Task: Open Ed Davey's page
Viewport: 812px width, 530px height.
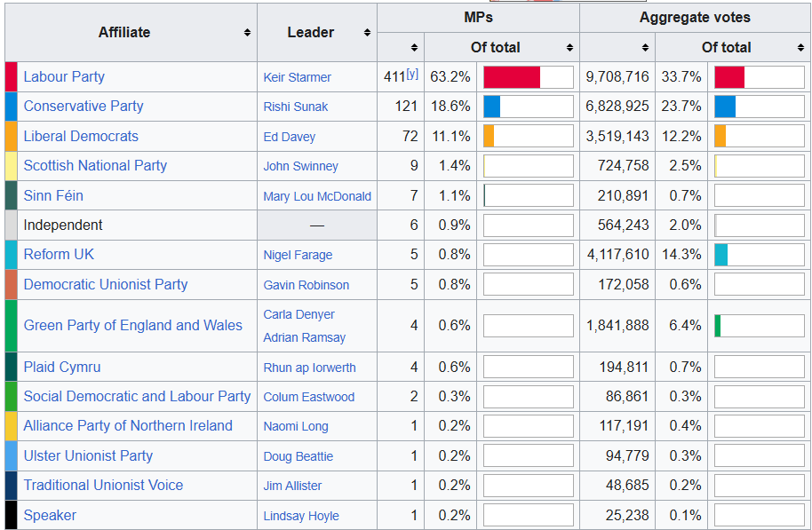Action: (x=290, y=137)
